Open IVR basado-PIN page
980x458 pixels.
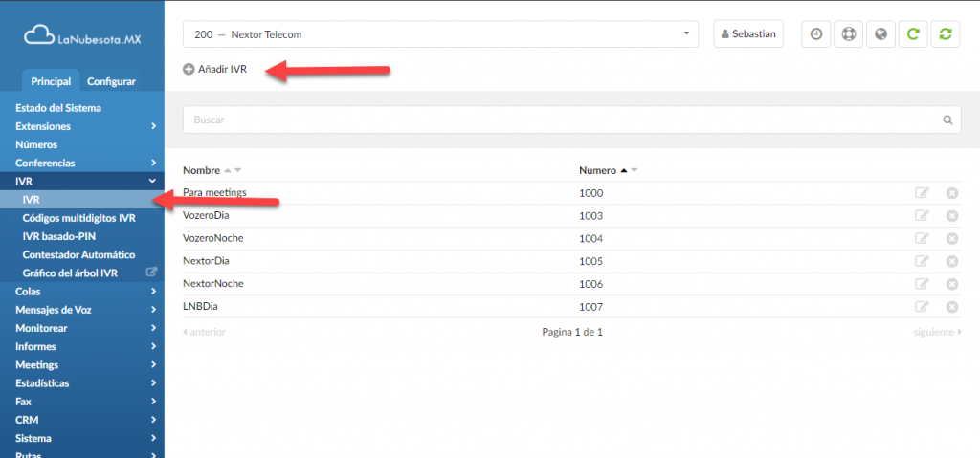point(59,236)
